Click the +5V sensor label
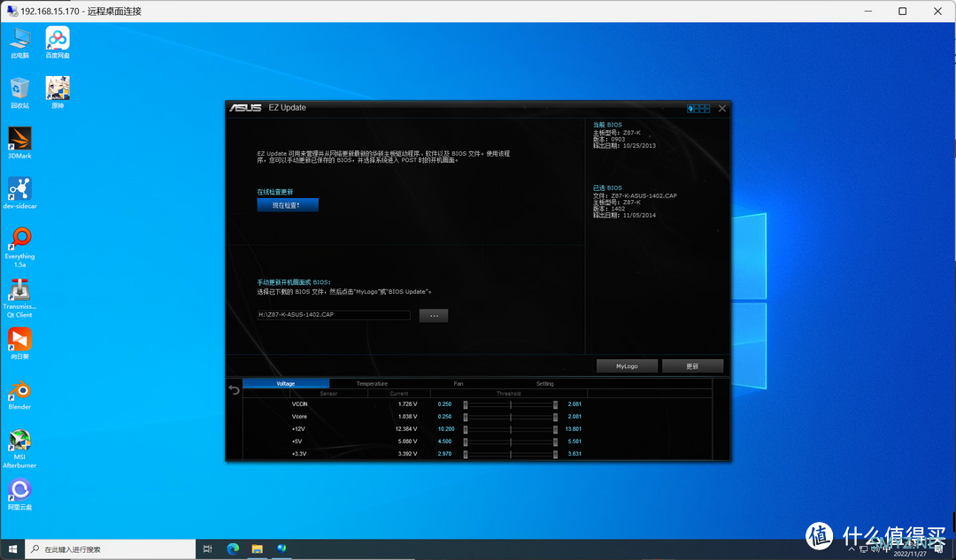956x560 pixels. pos(297,441)
